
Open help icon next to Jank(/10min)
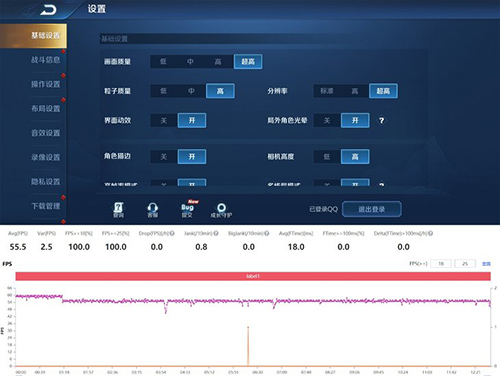point(216,233)
